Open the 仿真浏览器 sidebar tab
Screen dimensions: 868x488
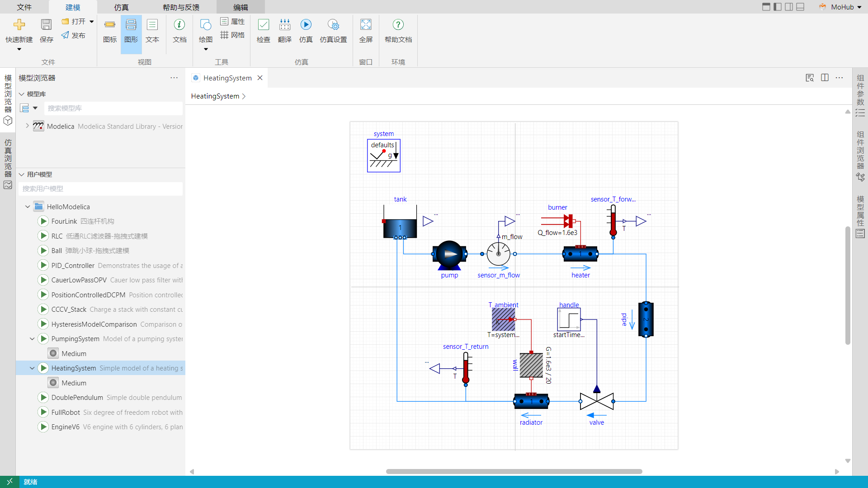(x=8, y=164)
